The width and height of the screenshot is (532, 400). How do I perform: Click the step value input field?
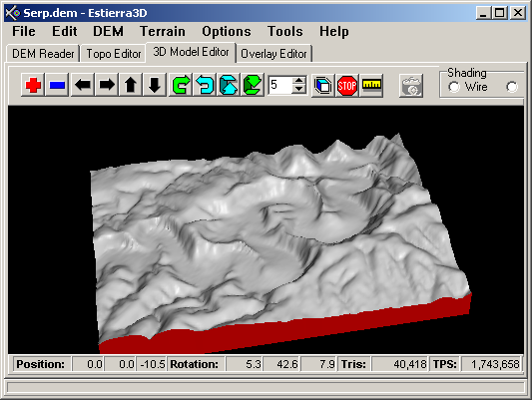280,85
